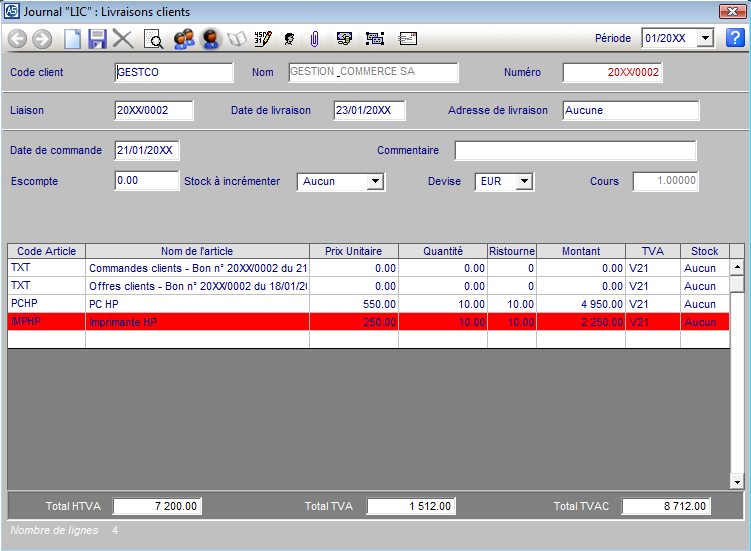Open the Devise EUR dropdown
Screen dimensions: 751x551
[525, 182]
